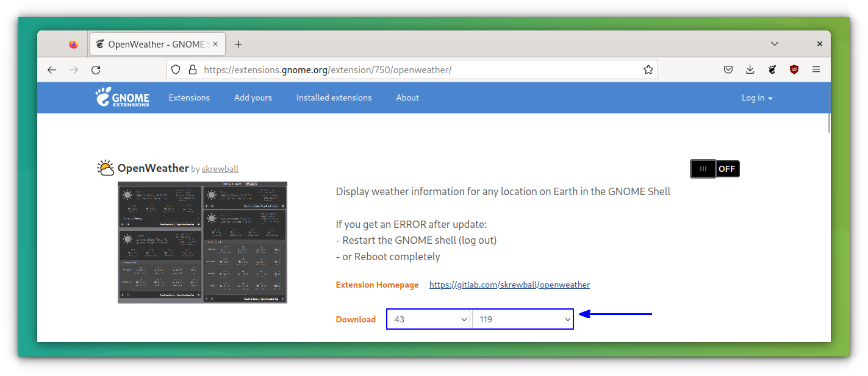Bookmark this page with the star

coord(648,69)
